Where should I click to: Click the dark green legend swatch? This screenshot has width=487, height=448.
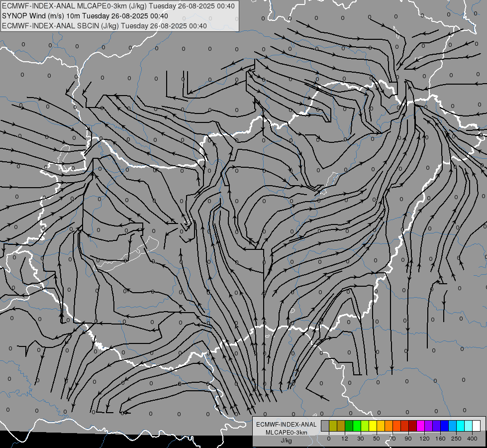349,426
